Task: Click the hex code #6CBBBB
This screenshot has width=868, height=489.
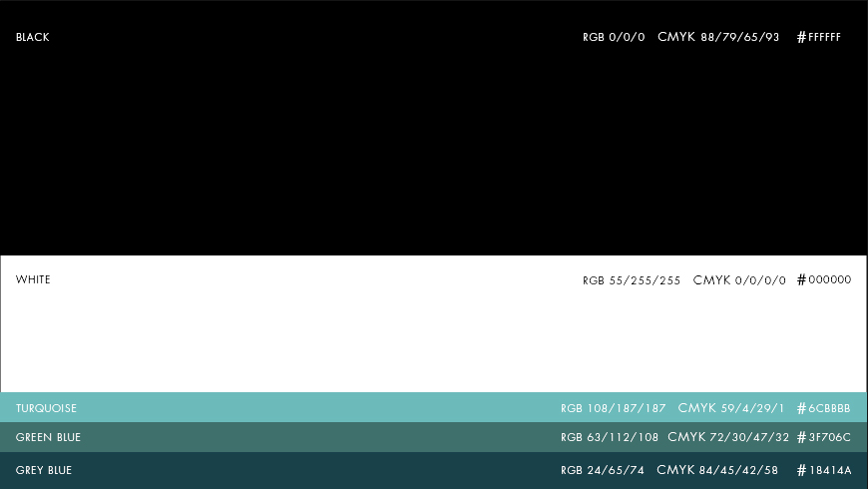Action: pyautogui.click(x=824, y=408)
